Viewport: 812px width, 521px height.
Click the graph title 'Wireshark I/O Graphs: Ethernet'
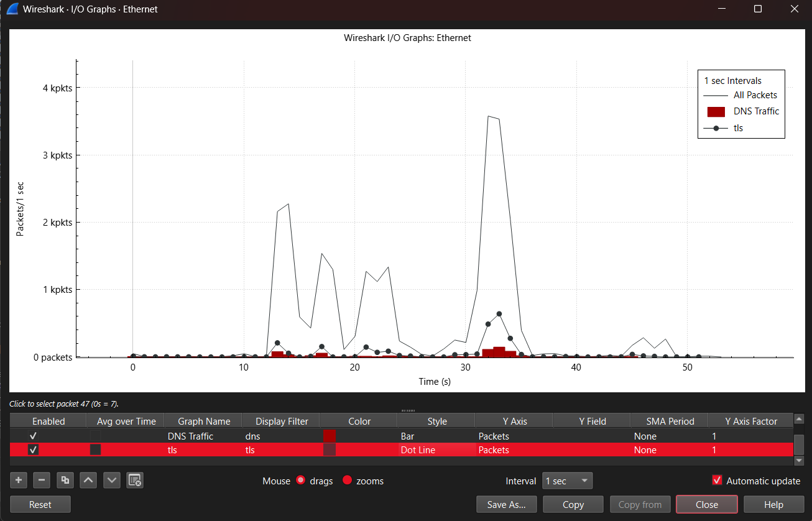pos(407,38)
